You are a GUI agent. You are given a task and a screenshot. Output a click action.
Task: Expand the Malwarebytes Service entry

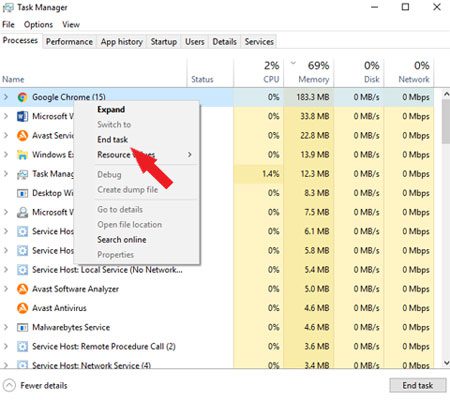coord(6,327)
